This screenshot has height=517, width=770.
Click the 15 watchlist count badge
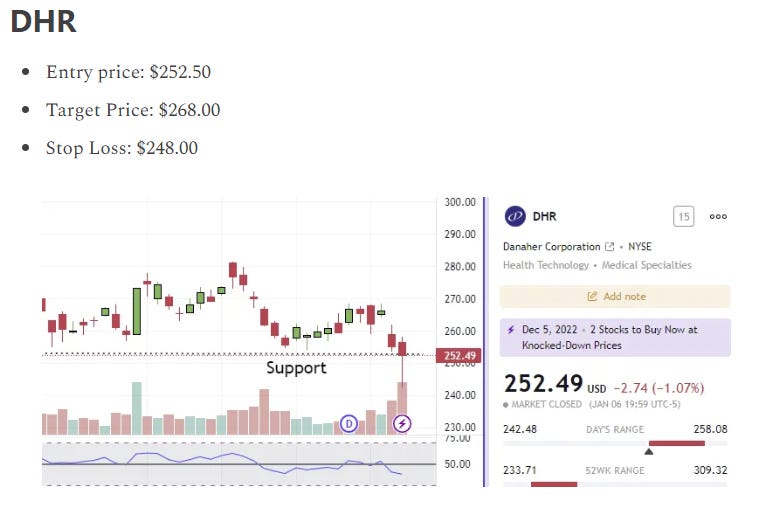pyautogui.click(x=684, y=217)
